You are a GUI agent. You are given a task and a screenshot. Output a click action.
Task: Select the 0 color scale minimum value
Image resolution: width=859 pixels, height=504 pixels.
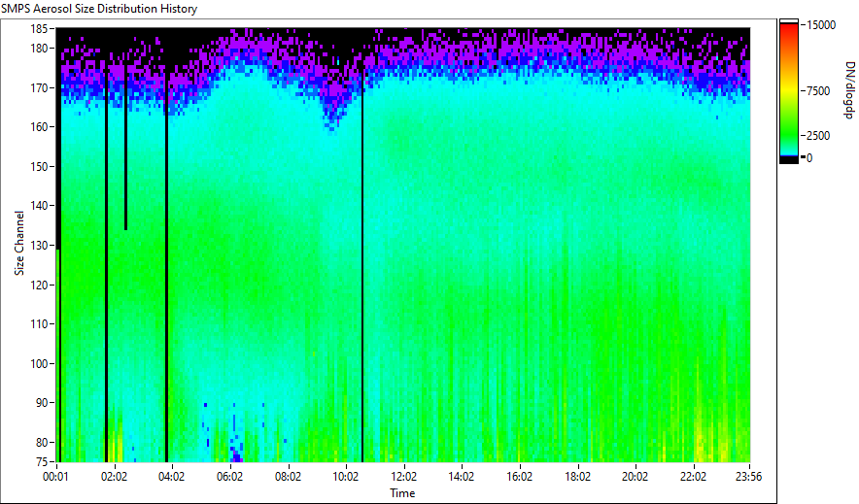click(809, 158)
